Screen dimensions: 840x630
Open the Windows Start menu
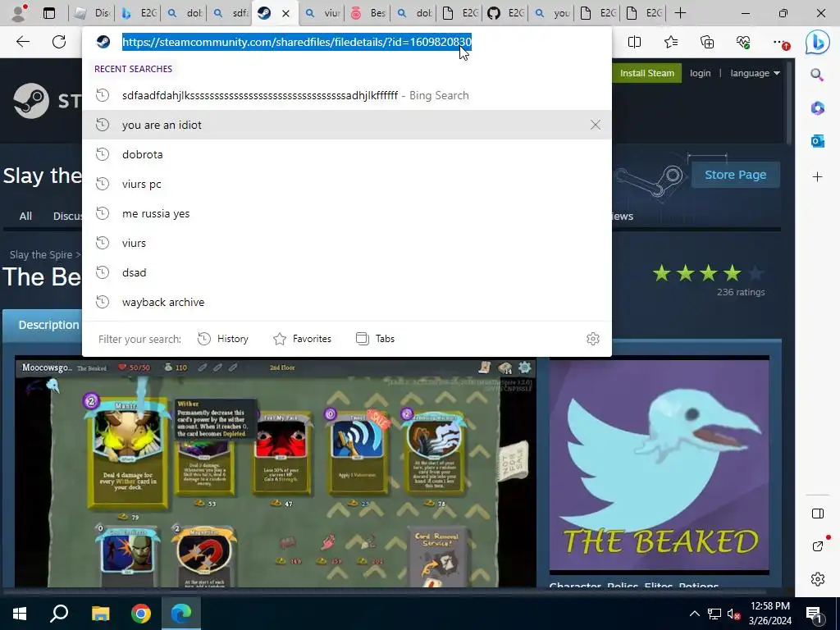point(20,614)
